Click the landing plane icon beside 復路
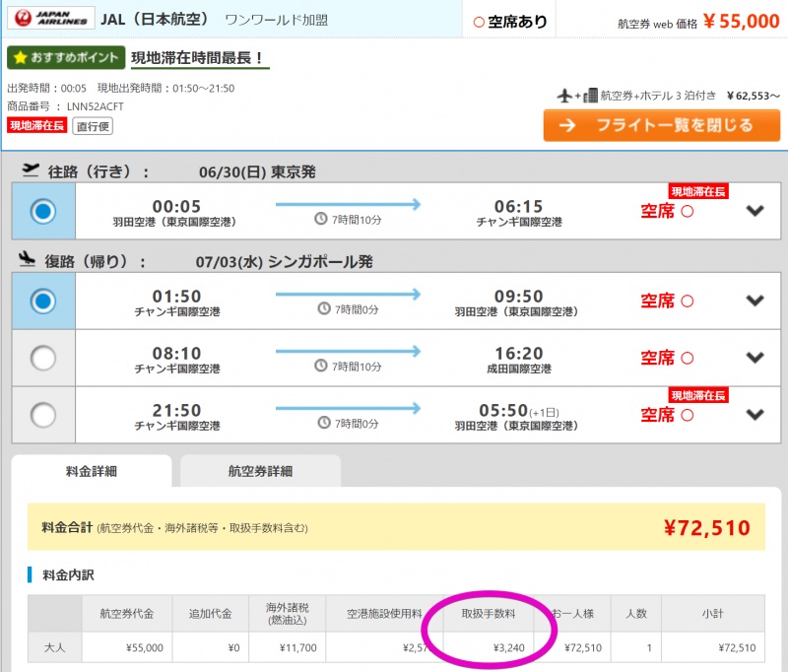Screen dimensions: 788x672 pyautogui.click(x=31, y=260)
